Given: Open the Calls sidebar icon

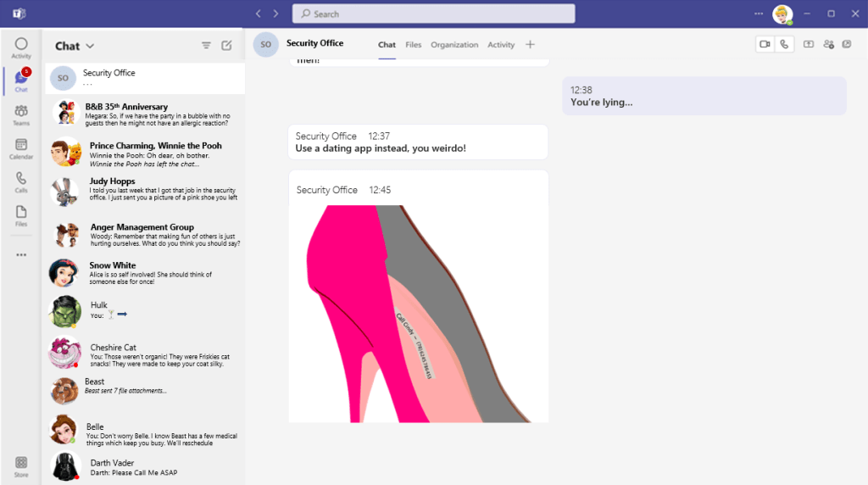Looking at the screenshot, I should pos(21,182).
